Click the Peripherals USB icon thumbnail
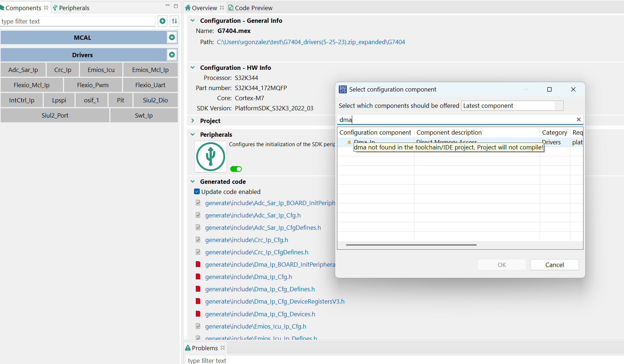The height and width of the screenshot is (364, 624). point(211,157)
